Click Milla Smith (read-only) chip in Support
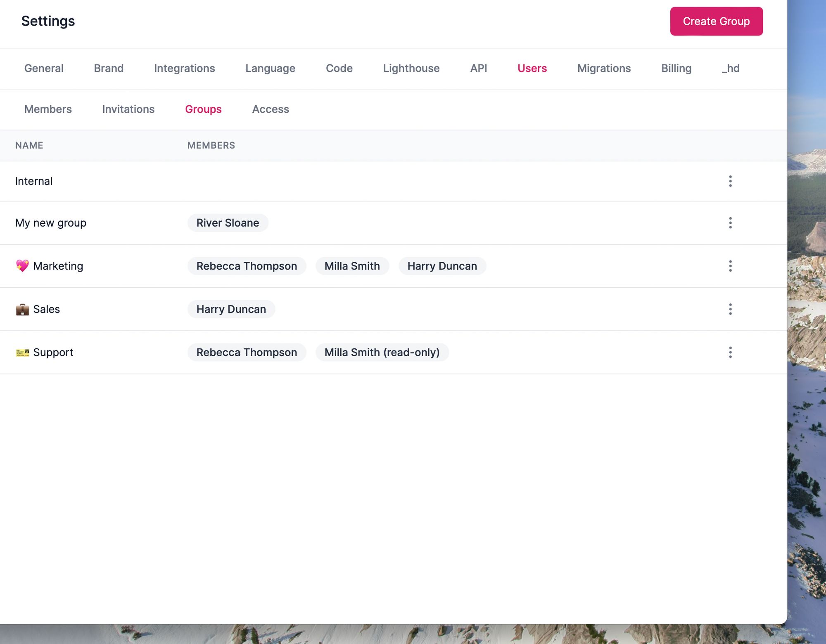The width and height of the screenshot is (826, 644). pyautogui.click(x=382, y=353)
